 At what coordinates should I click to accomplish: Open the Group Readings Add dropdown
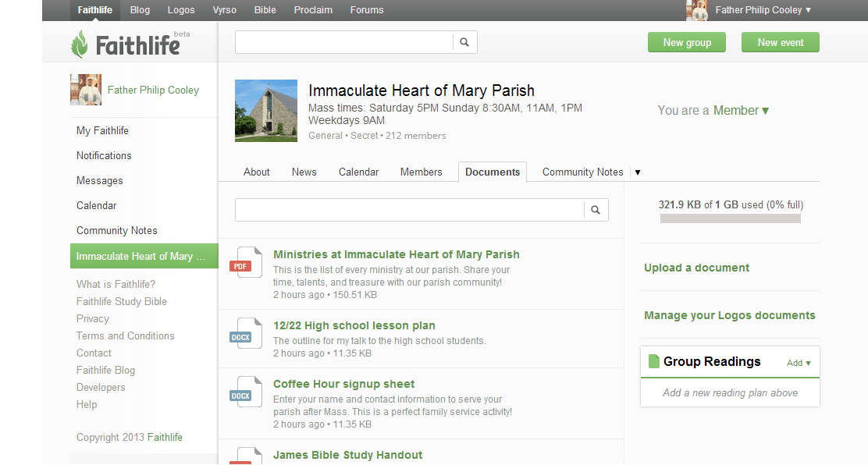(799, 363)
